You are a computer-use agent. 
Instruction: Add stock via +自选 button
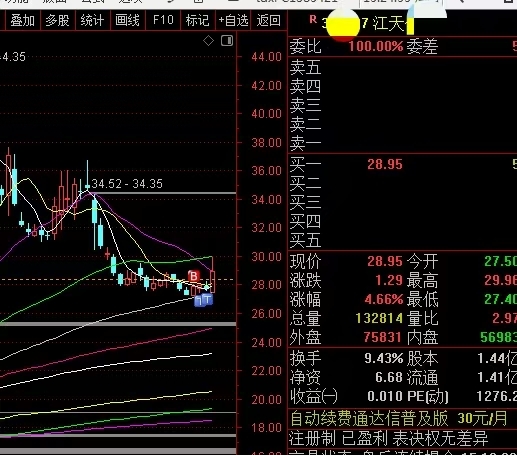[x=233, y=21]
